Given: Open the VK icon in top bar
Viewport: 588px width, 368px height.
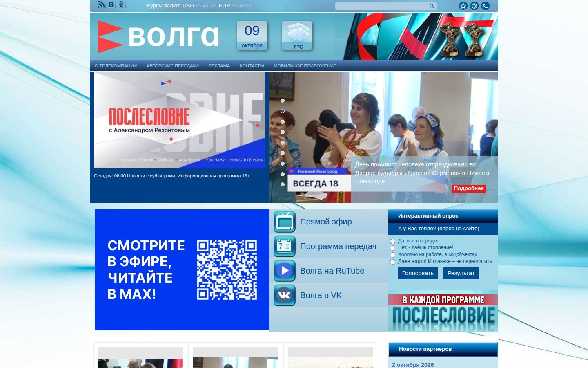Looking at the screenshot, I should pos(111,5).
